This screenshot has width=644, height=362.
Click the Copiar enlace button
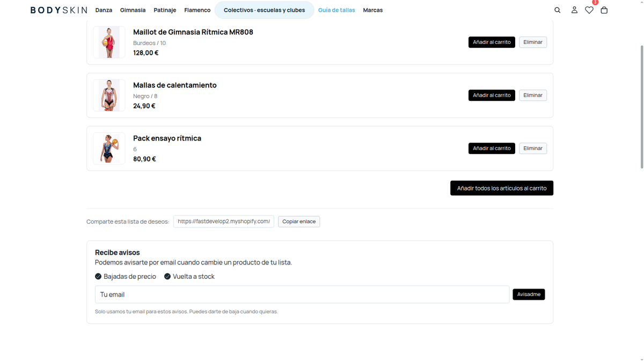(299, 221)
